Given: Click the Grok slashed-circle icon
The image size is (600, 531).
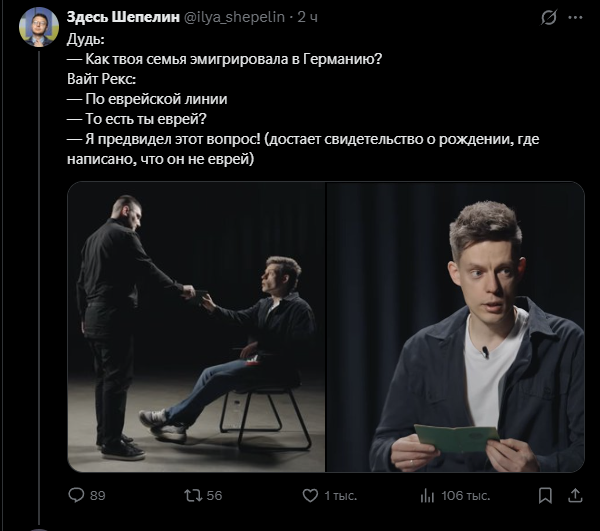Looking at the screenshot, I should pyautogui.click(x=549, y=18).
